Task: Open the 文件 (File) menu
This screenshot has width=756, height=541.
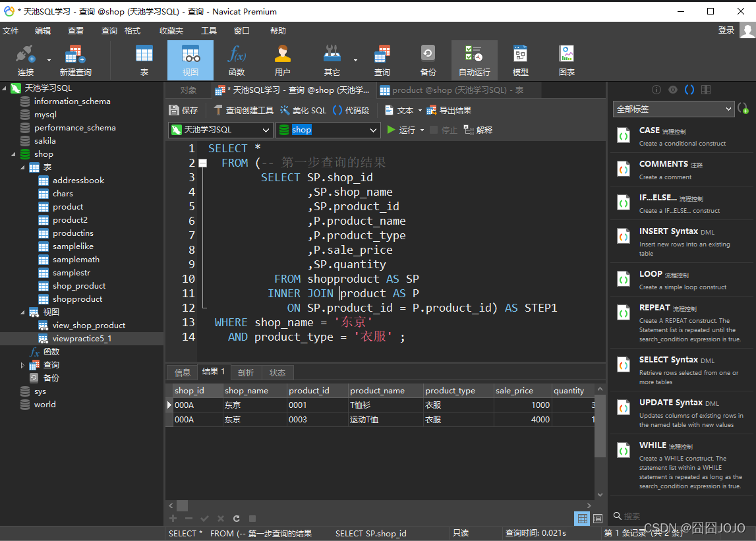Action: [11, 31]
